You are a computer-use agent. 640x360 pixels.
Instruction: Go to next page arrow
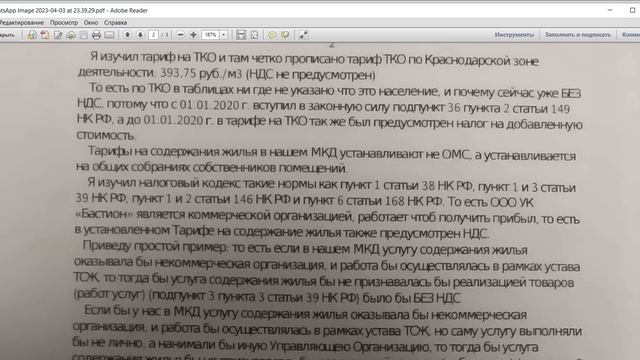pyautogui.click(x=140, y=35)
